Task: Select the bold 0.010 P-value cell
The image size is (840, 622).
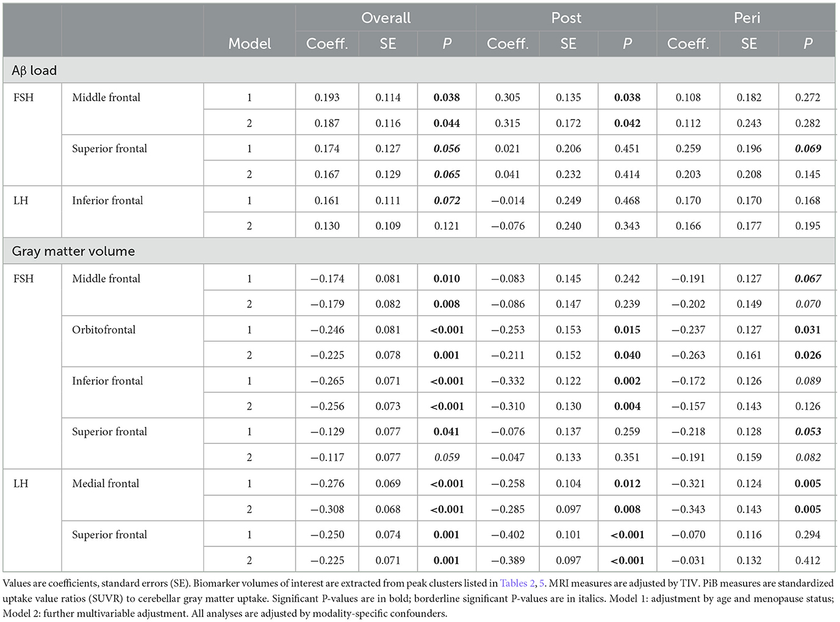Action: pos(447,279)
